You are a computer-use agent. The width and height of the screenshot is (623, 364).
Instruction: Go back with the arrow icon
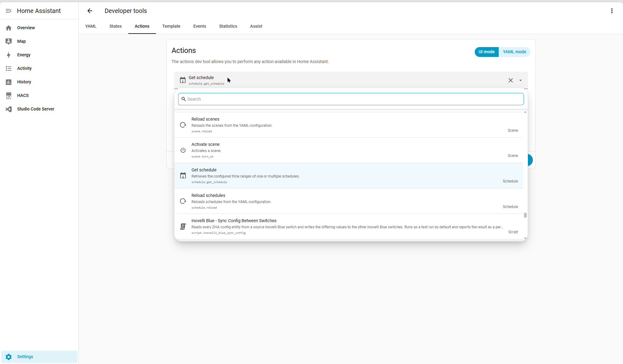[x=90, y=11]
